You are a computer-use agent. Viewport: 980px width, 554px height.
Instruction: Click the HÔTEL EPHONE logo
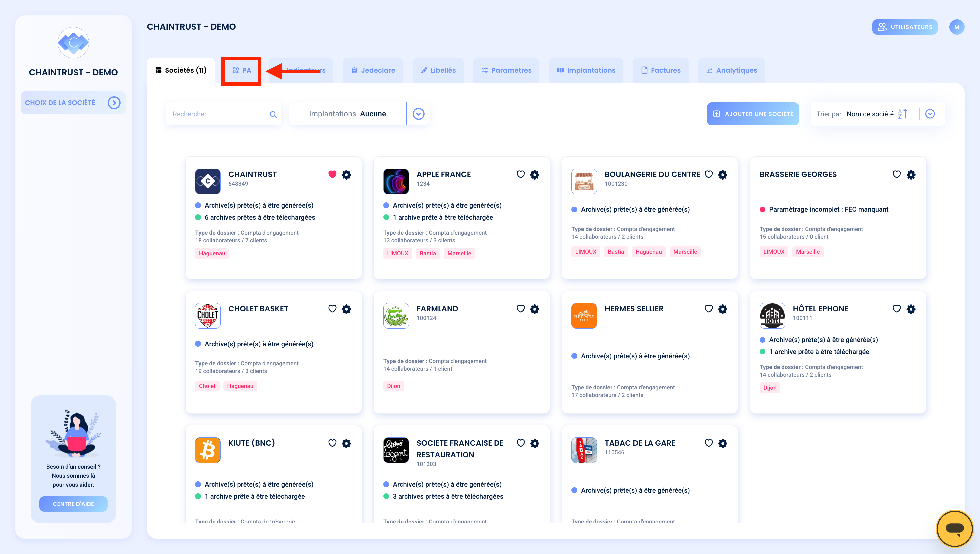coord(772,316)
